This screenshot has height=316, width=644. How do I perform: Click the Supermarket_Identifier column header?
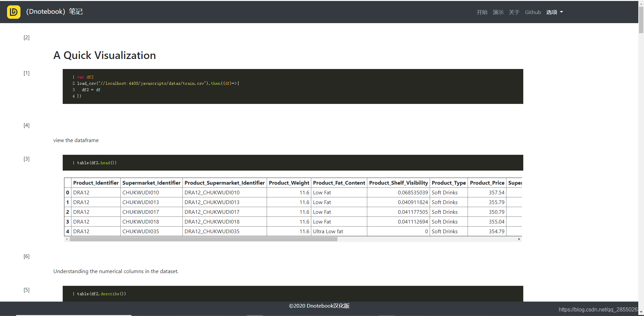pos(152,183)
